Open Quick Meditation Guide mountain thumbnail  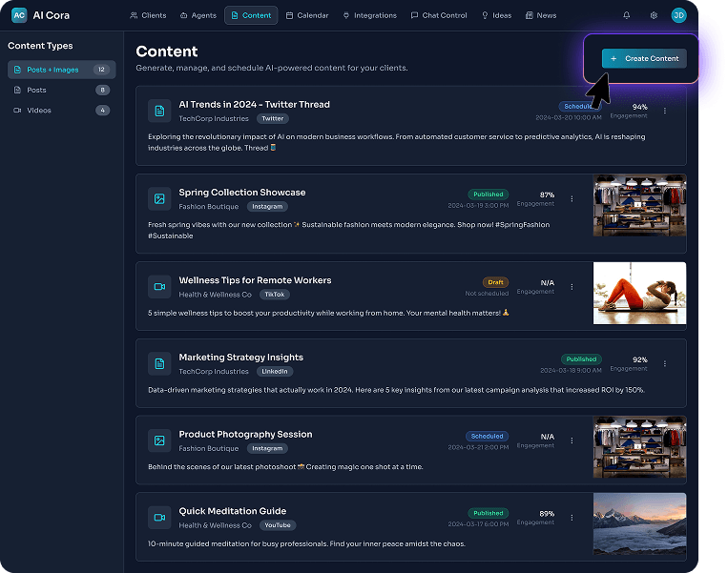639,523
